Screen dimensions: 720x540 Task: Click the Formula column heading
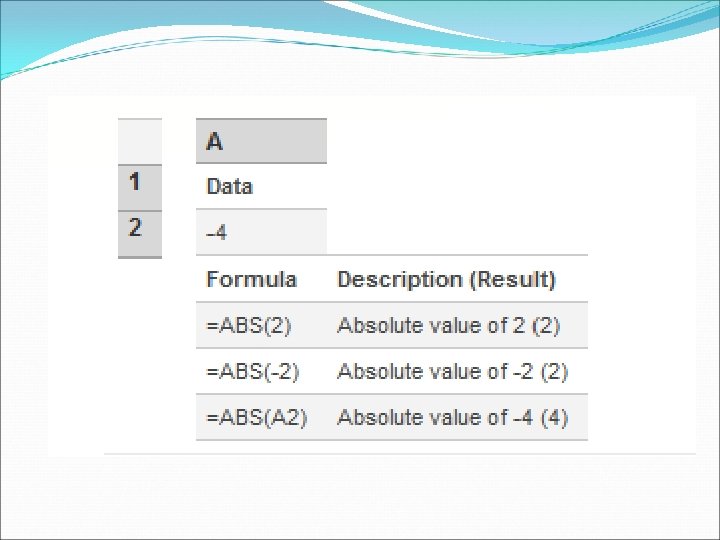coord(252,279)
